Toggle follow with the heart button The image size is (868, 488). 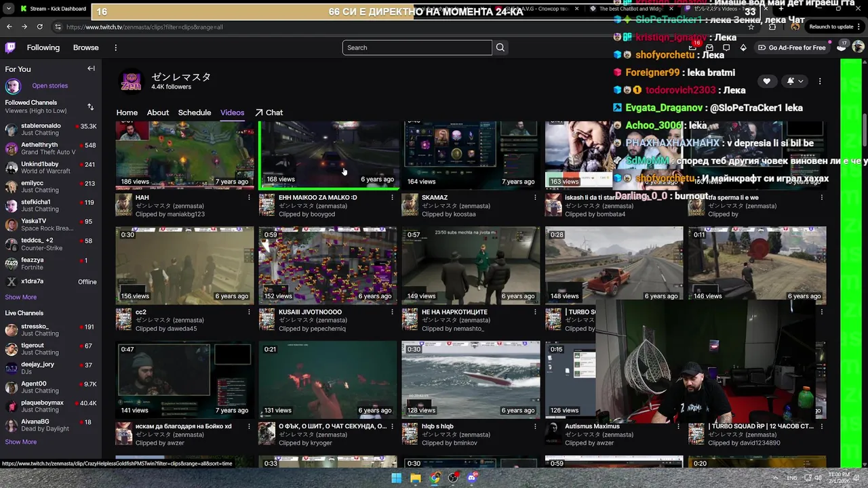(x=767, y=81)
